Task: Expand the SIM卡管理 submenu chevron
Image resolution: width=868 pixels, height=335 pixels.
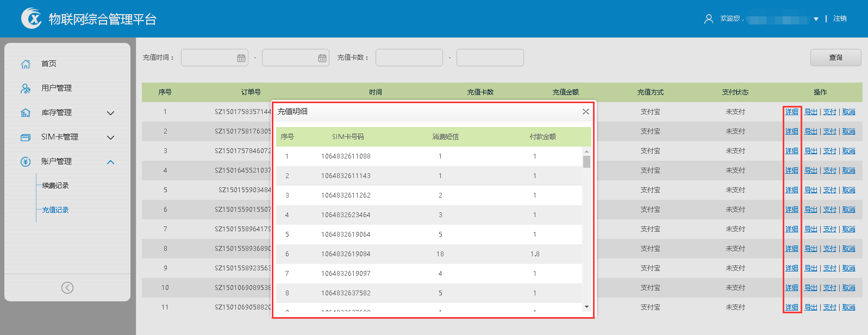Action: pos(111,137)
